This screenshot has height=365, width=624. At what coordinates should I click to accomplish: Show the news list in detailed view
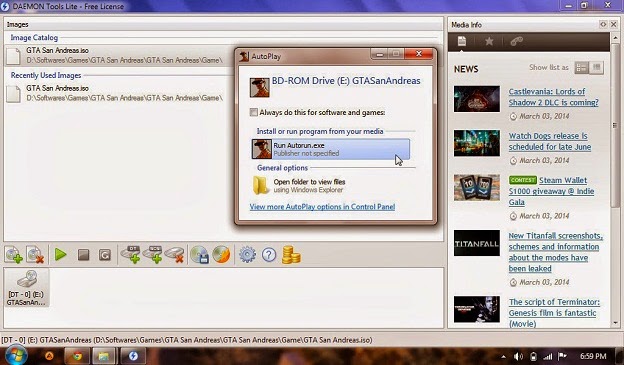pos(581,68)
